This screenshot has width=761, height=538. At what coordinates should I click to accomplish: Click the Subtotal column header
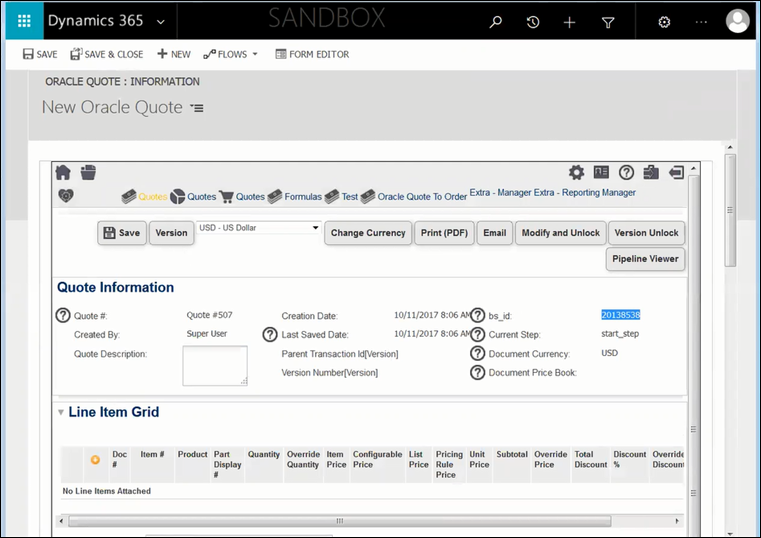click(x=512, y=454)
